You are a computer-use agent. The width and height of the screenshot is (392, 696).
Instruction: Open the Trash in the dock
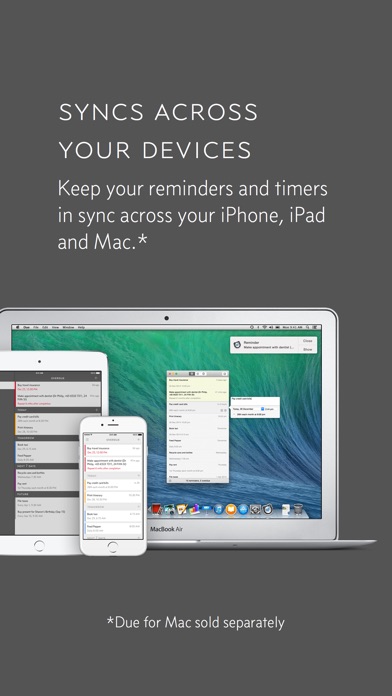(298, 509)
